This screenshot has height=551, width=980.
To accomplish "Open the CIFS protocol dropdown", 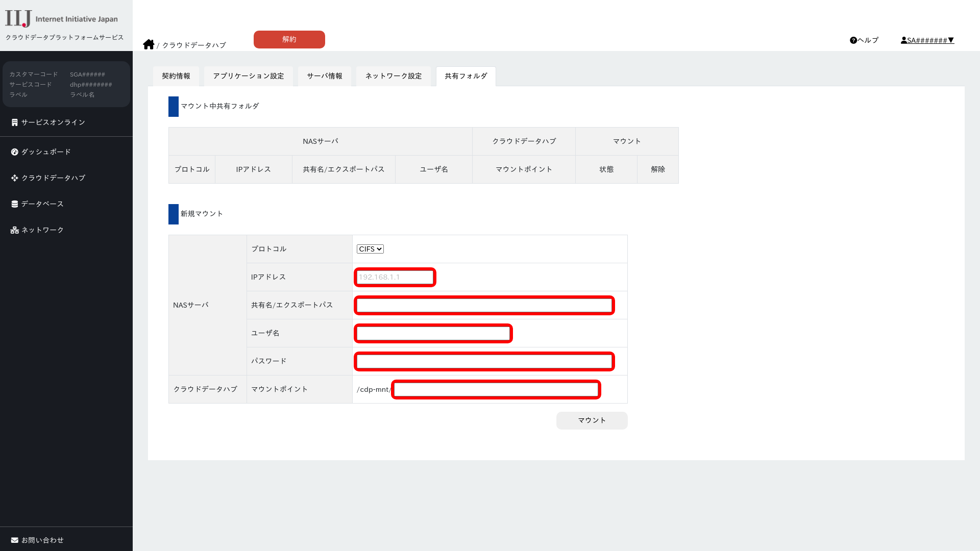I will (x=370, y=249).
